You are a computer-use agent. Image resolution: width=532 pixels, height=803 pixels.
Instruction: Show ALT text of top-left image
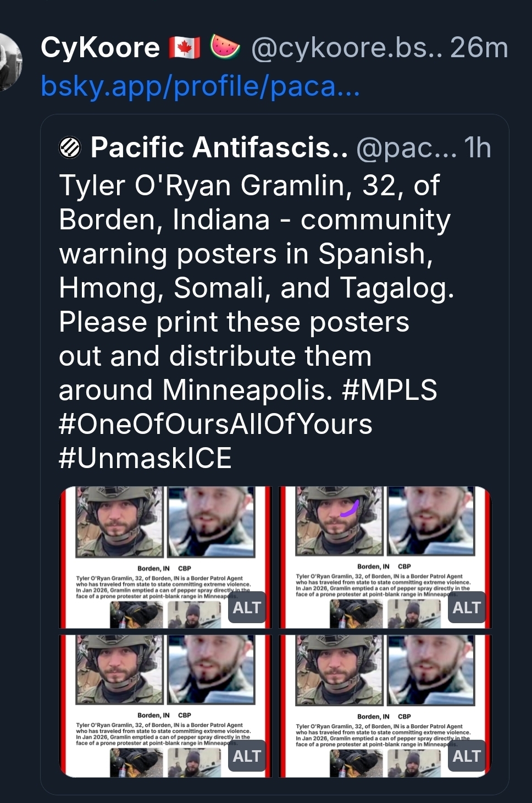[247, 608]
